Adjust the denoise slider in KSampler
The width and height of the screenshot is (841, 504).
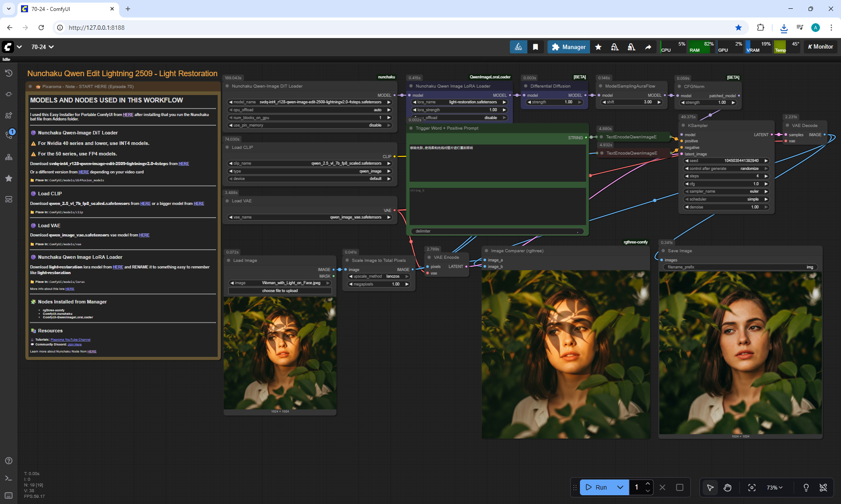(x=726, y=207)
